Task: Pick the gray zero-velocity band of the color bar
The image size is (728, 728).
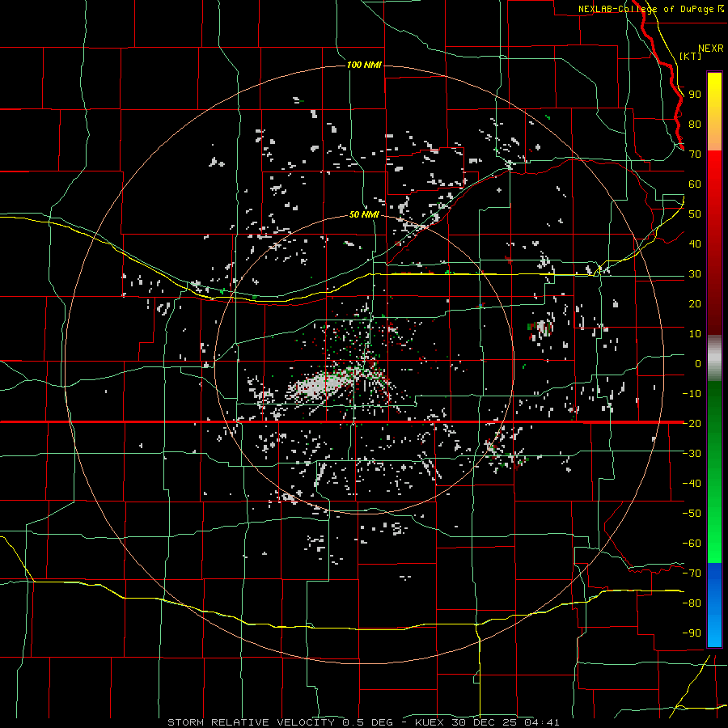Action: [x=714, y=358]
